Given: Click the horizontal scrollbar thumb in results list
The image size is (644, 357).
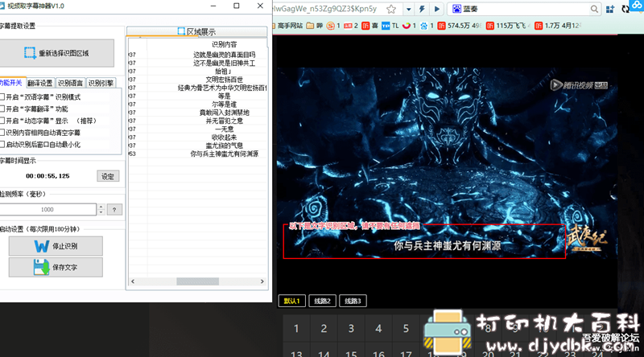Looking at the screenshot, I should click(x=197, y=281).
